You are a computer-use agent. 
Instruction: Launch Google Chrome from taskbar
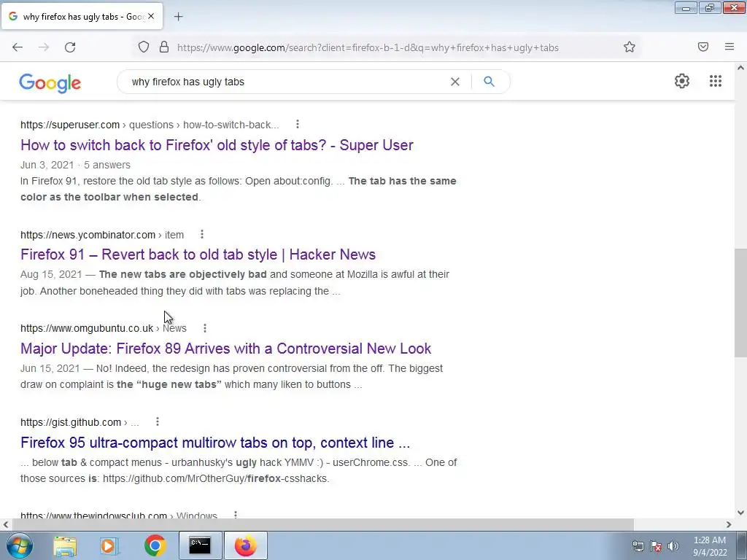[155, 545]
